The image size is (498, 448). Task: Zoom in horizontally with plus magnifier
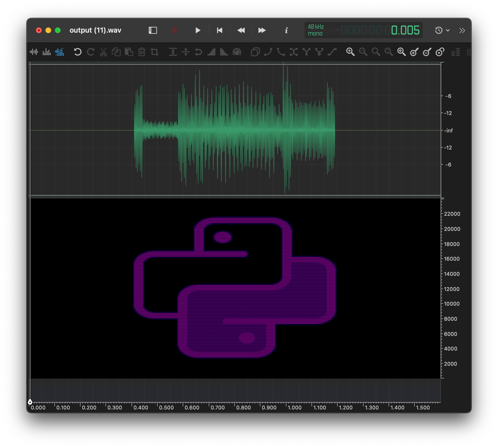(x=350, y=52)
